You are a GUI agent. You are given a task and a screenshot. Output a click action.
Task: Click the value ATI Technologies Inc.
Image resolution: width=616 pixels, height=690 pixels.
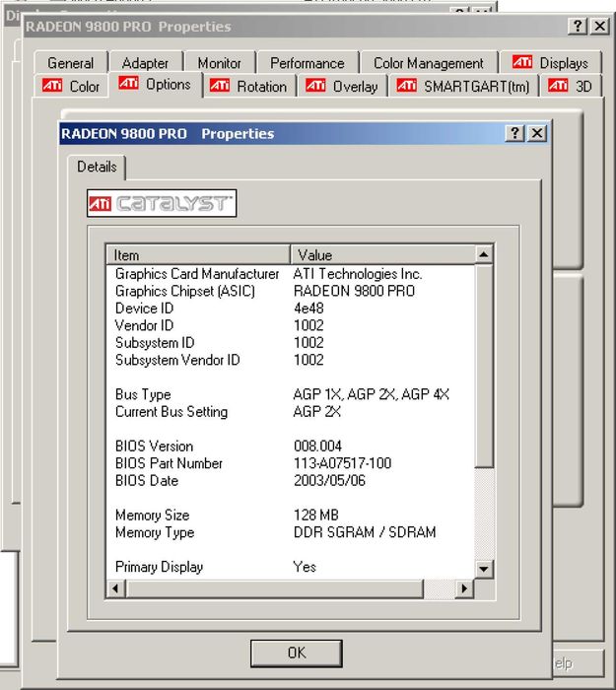pyautogui.click(x=358, y=274)
